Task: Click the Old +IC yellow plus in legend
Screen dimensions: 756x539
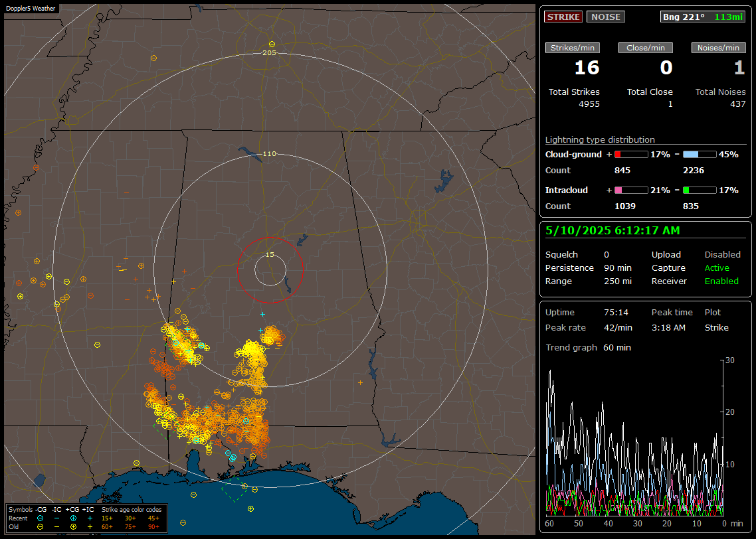Action: (90, 527)
